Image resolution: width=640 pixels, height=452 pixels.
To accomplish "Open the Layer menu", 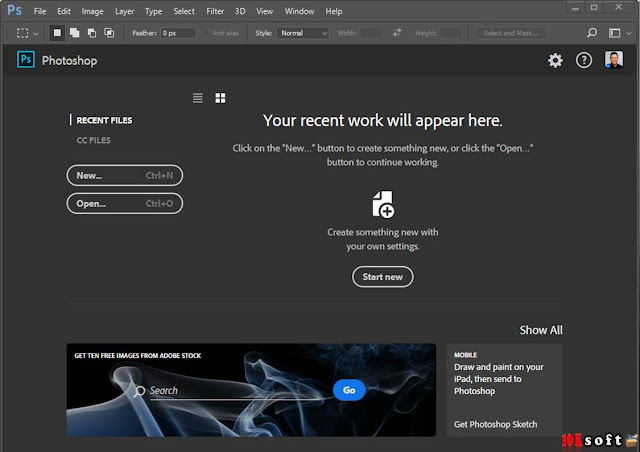I will 124,11.
